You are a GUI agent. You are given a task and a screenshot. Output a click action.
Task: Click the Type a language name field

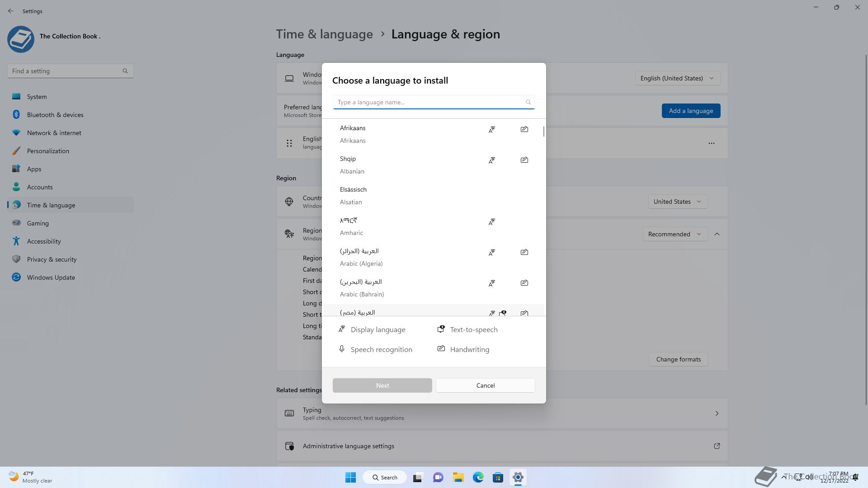(x=429, y=102)
